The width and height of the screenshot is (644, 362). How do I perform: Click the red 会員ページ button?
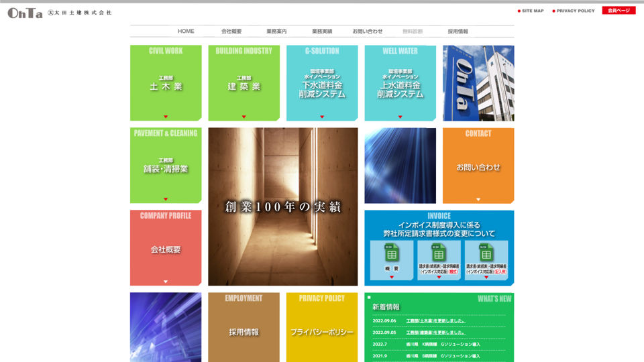click(x=619, y=11)
